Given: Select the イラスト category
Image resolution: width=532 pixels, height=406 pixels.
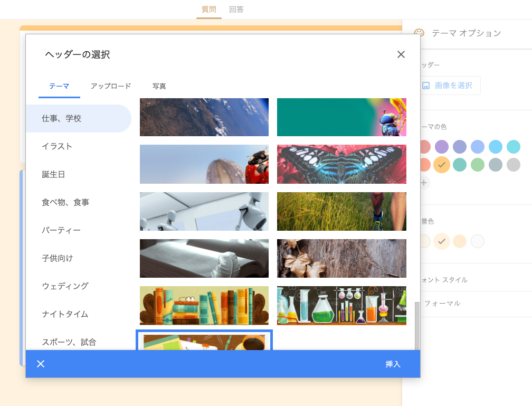Looking at the screenshot, I should (x=57, y=146).
